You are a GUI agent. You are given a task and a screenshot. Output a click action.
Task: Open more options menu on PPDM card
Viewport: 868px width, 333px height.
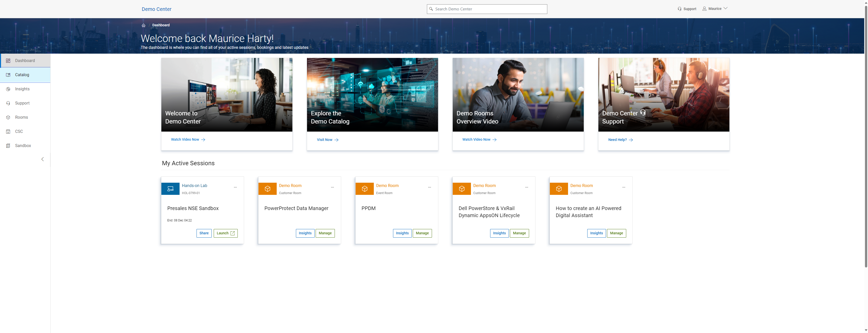tap(429, 187)
